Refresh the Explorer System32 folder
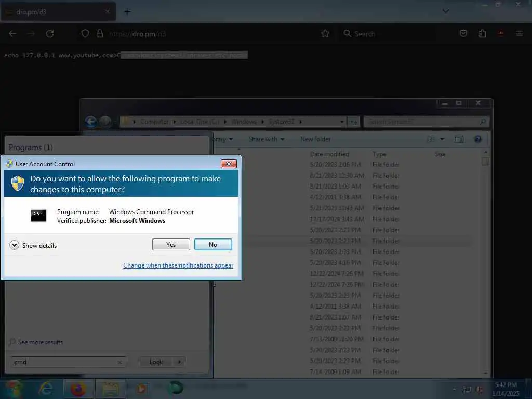This screenshot has width=532, height=399. tap(353, 122)
